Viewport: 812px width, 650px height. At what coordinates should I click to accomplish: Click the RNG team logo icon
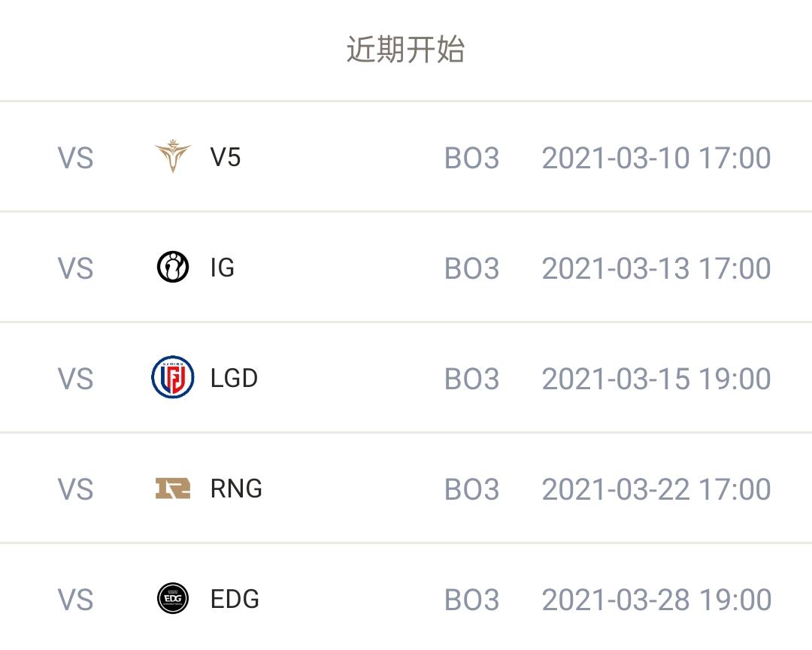172,488
